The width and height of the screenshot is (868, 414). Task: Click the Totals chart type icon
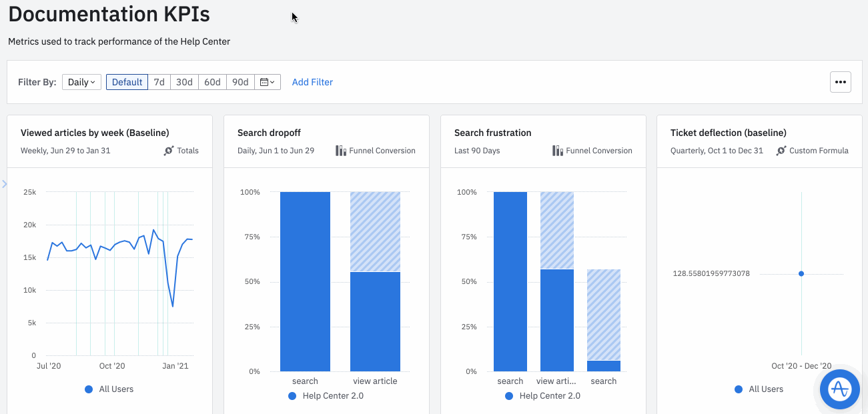click(169, 151)
